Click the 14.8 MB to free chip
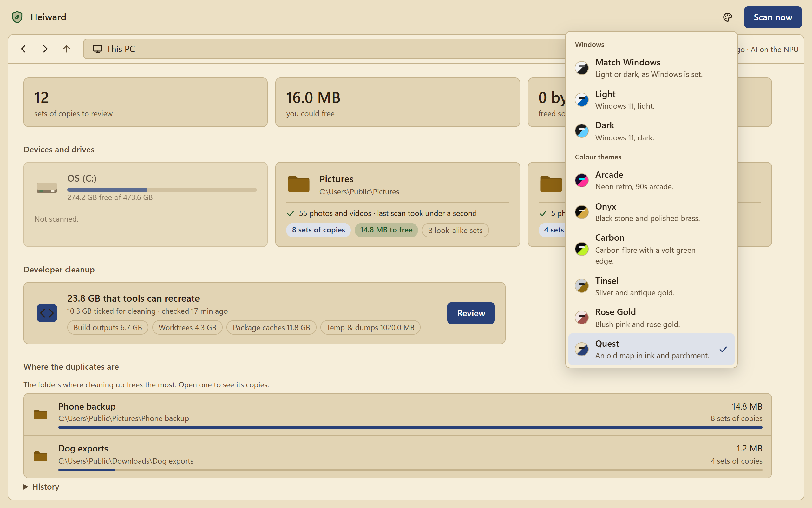 (386, 230)
